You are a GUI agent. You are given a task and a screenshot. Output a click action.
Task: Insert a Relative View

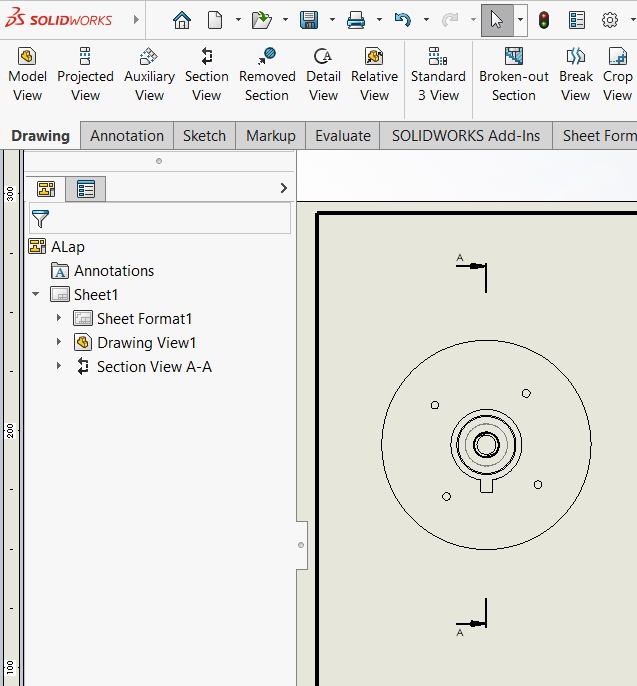(374, 74)
